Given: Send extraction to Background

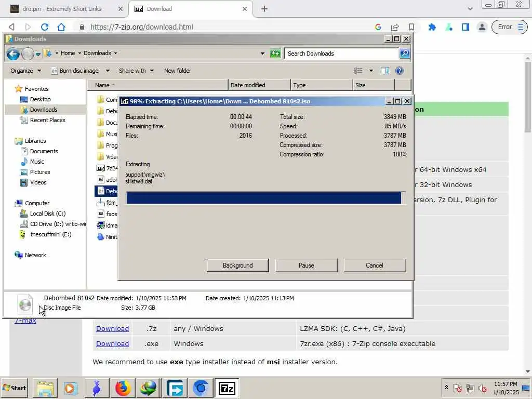Looking at the screenshot, I should [x=237, y=265].
